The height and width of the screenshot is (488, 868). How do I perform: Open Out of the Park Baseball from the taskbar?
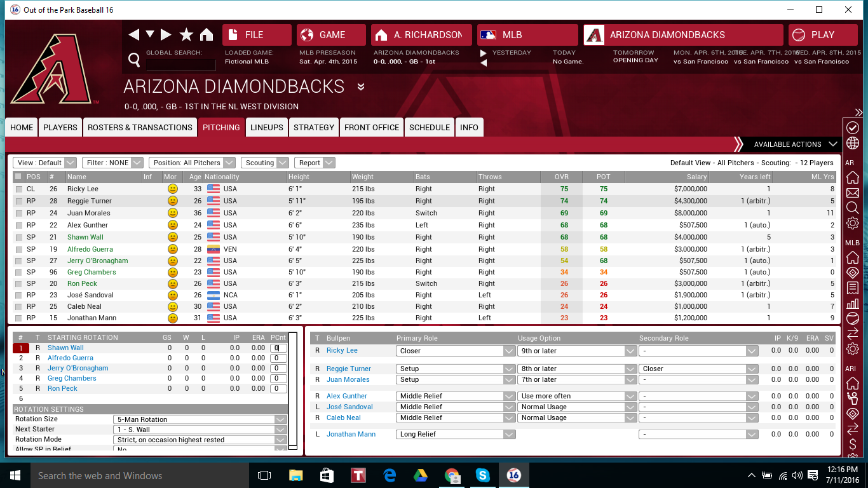513,475
